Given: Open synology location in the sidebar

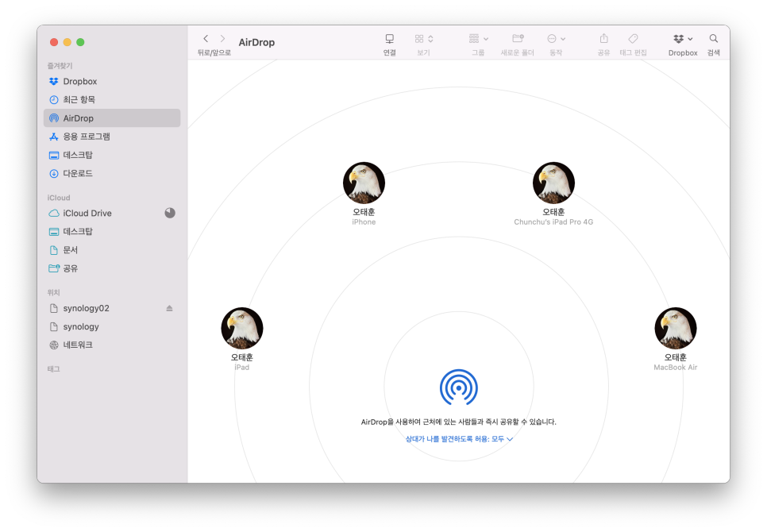Looking at the screenshot, I should pos(112,326).
